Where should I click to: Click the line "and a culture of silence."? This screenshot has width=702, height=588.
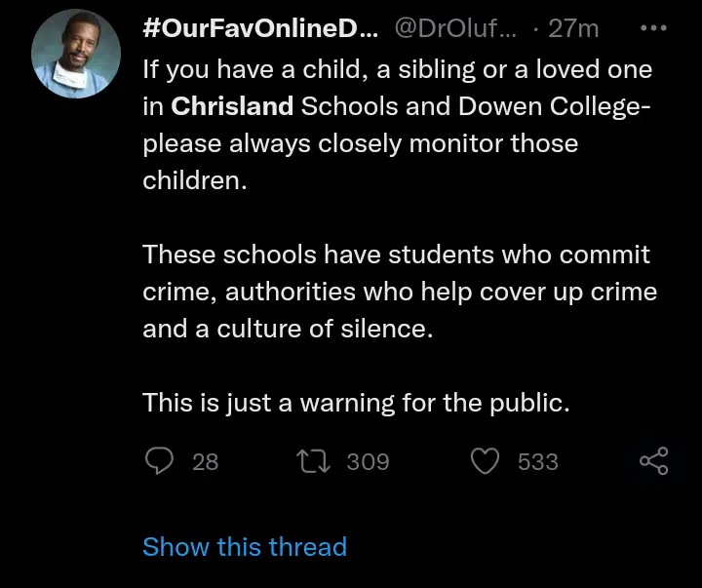click(x=287, y=329)
